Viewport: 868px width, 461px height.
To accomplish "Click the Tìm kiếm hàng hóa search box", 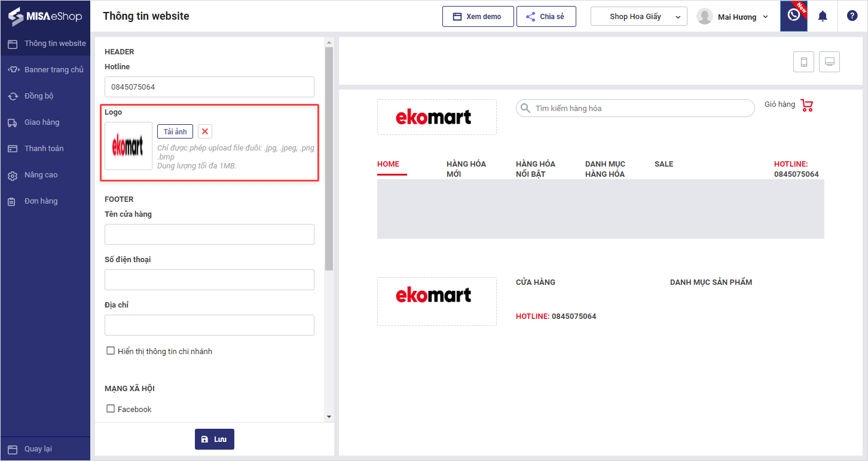I will (x=635, y=108).
